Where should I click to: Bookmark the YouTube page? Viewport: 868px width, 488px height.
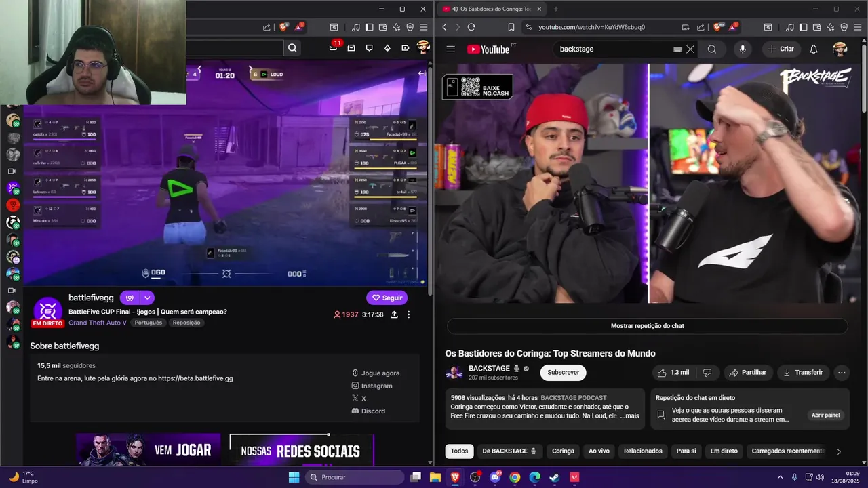[x=511, y=27]
